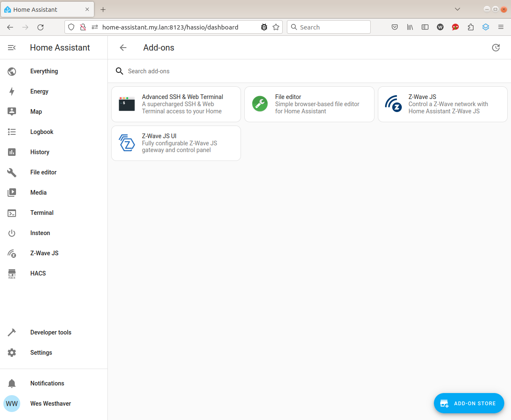Open Developer tools hammer icon
Viewport: 511px width, 420px height.
click(12, 332)
